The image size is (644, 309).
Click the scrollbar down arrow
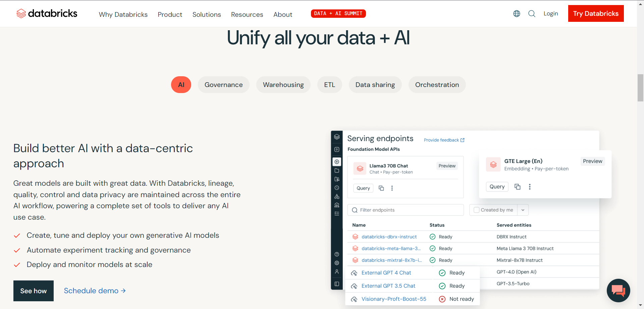click(x=640, y=306)
